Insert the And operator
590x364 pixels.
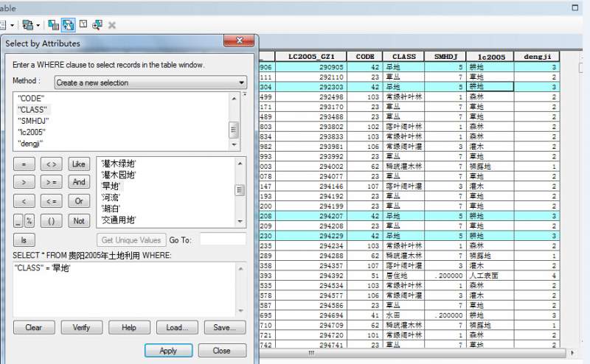click(x=79, y=182)
